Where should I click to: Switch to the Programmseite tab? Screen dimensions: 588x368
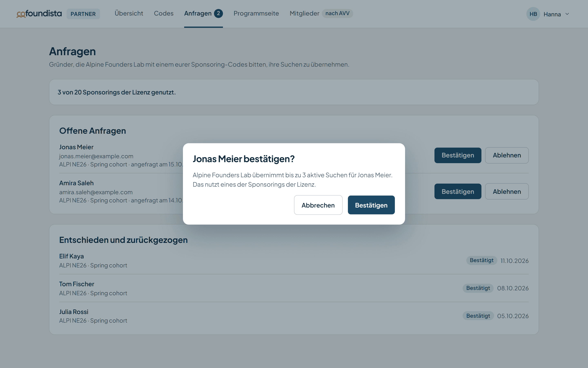click(x=256, y=13)
